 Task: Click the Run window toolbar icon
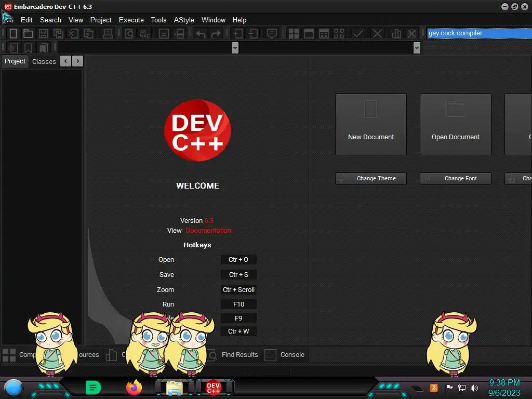[x=309, y=34]
